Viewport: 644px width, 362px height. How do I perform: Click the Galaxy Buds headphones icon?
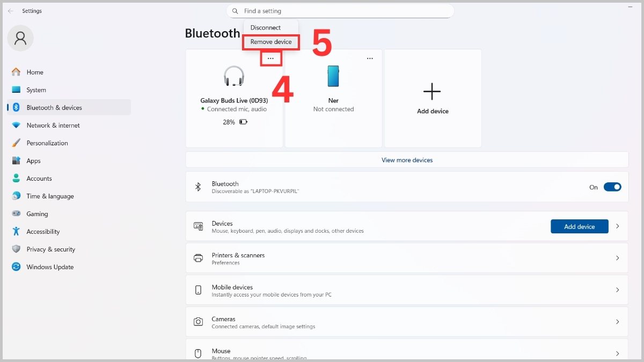point(234,76)
